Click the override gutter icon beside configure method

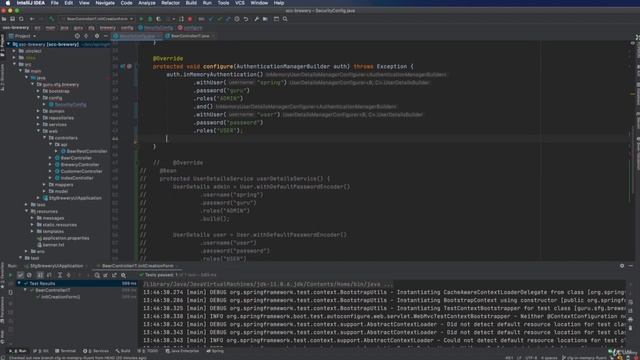tap(123, 67)
